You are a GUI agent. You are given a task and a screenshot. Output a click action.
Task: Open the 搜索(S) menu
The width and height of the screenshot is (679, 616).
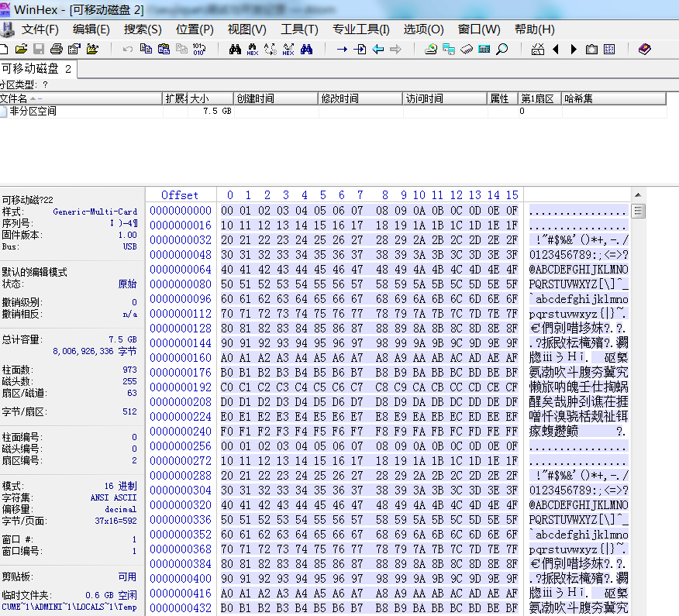click(143, 29)
